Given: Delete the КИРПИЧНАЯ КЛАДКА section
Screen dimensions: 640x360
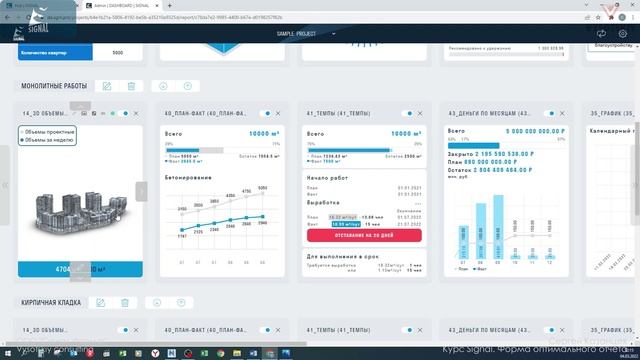Looking at the screenshot, I should tap(125, 302).
